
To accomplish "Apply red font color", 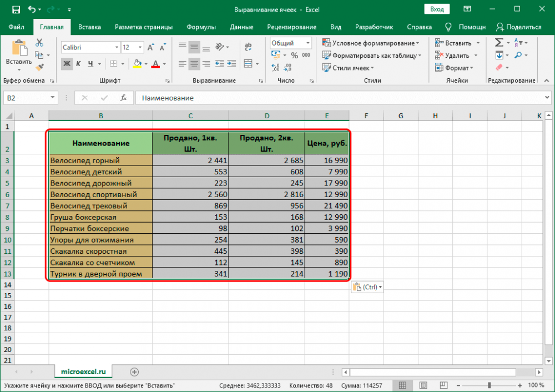I will (x=155, y=64).
